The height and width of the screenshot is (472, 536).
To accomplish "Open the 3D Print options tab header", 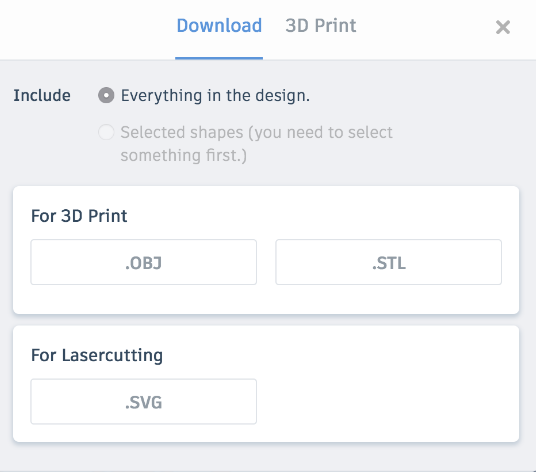I will point(321,26).
